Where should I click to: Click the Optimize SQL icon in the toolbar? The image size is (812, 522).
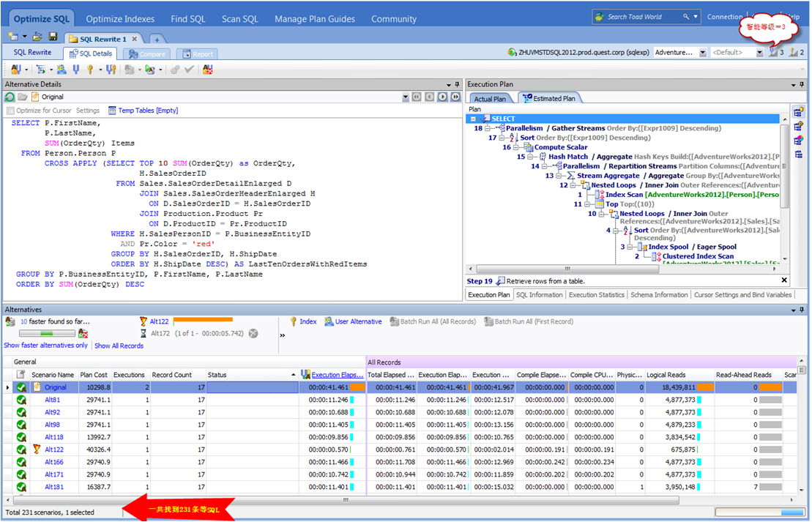point(15,70)
